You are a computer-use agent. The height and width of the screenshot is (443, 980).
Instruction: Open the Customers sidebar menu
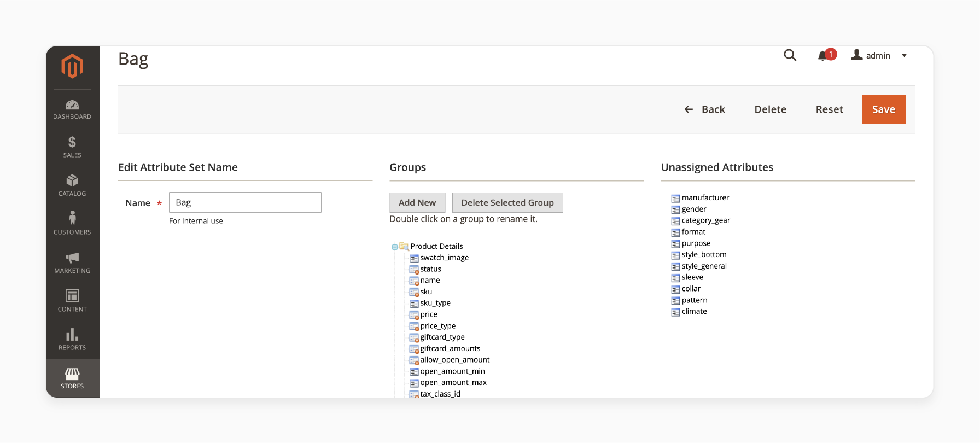click(72, 224)
